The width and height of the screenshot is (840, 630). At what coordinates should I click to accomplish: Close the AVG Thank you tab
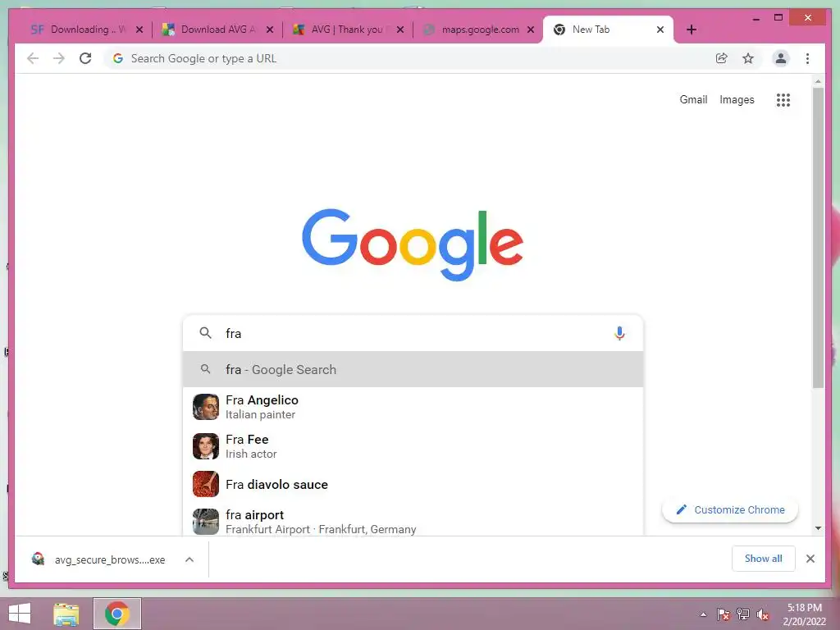tap(400, 30)
